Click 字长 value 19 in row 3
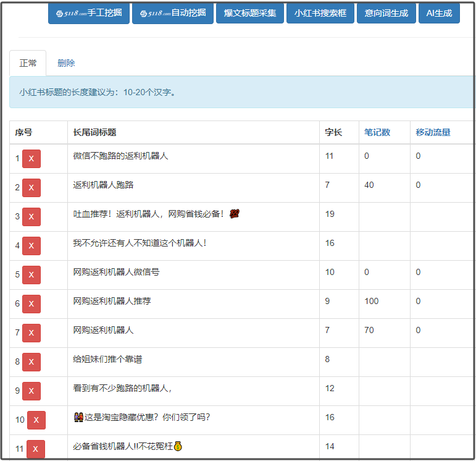This screenshot has width=476, height=461. click(x=330, y=214)
